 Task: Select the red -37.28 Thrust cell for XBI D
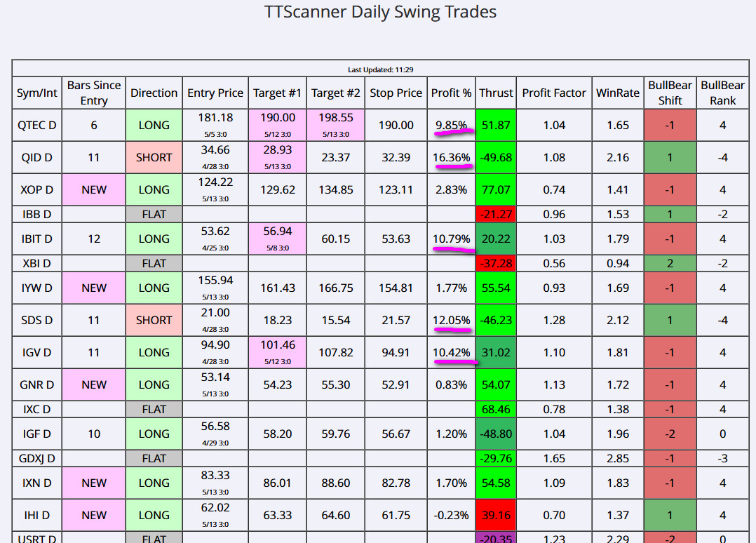tap(496, 263)
